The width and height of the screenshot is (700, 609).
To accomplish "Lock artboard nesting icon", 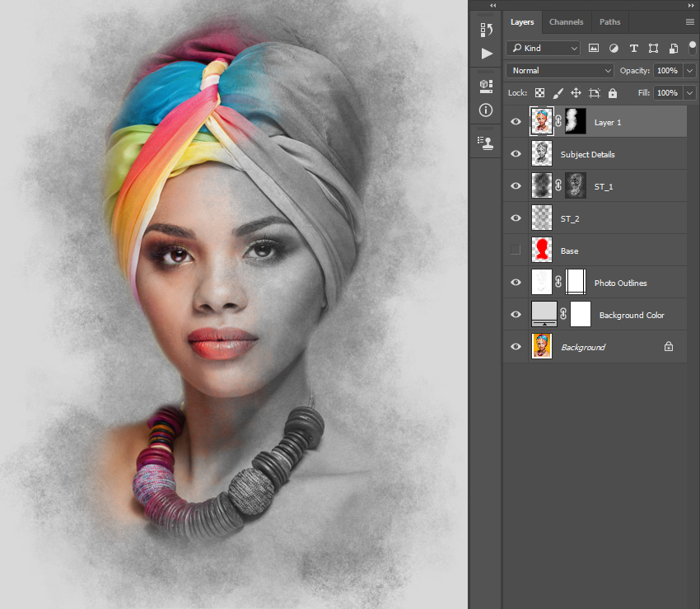I will (x=595, y=93).
